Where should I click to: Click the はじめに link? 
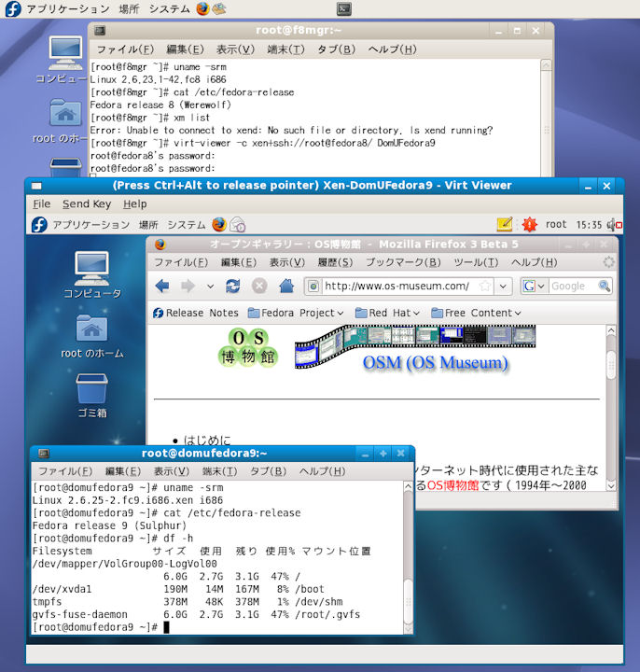pos(207,440)
